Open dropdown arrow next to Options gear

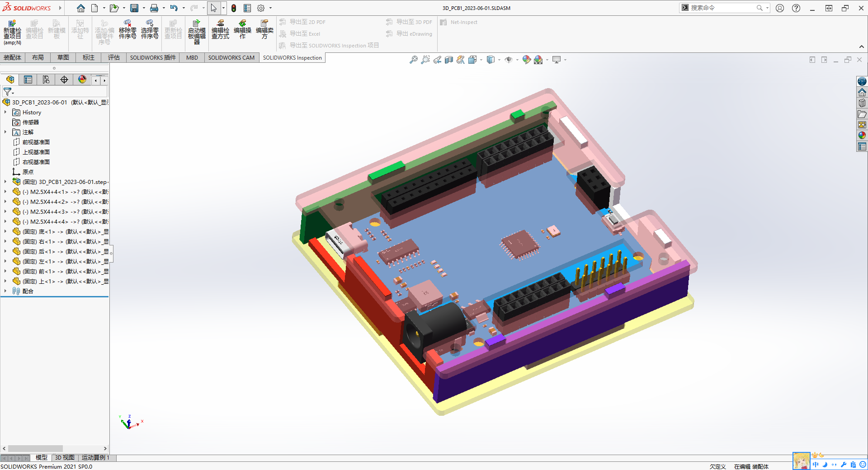pyautogui.click(x=270, y=8)
